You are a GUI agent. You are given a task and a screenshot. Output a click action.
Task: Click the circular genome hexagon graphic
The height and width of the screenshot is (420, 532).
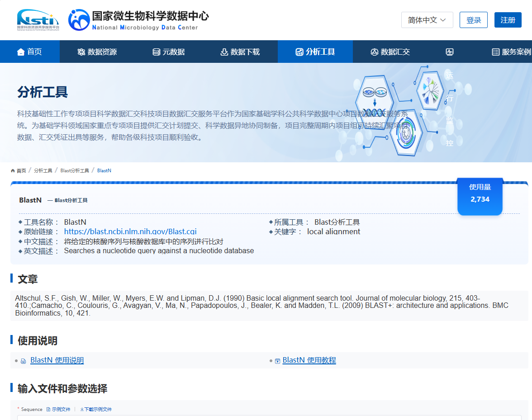[408, 132]
